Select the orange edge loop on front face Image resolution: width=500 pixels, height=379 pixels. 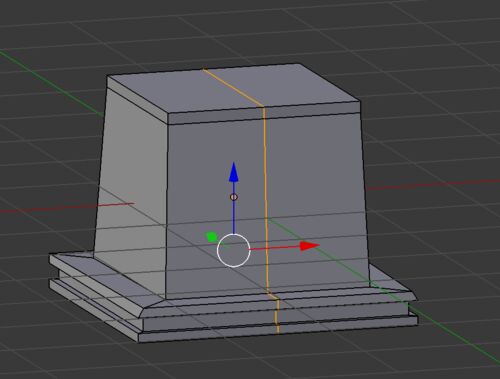[265, 200]
